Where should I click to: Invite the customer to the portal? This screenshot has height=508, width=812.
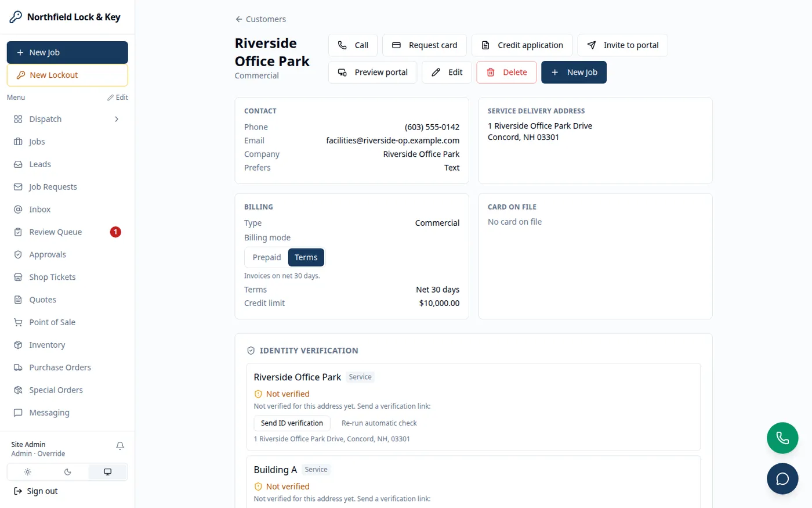point(622,45)
